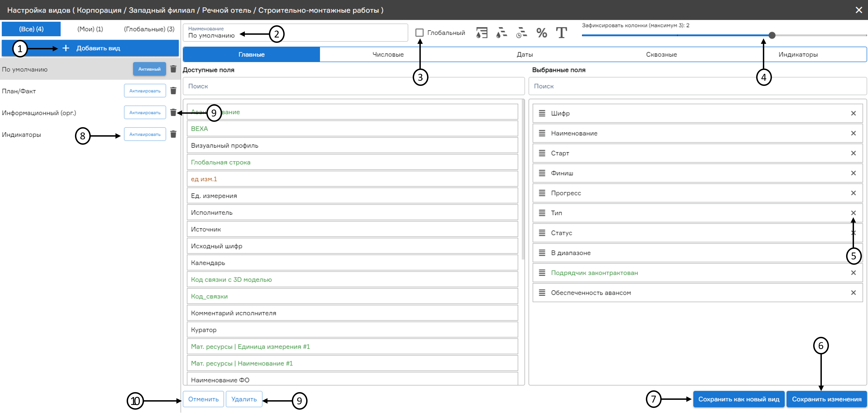Grab the drag handle of В диапазоне

tap(542, 253)
